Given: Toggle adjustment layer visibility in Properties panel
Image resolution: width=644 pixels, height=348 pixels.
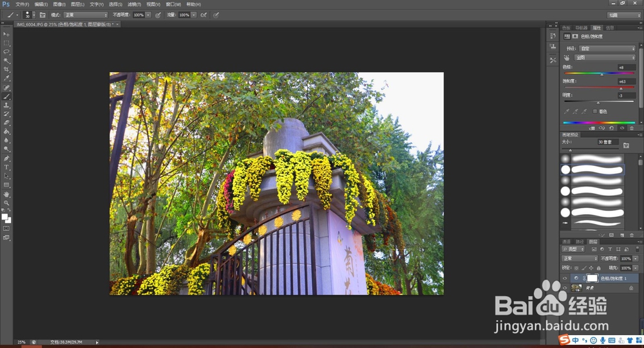Looking at the screenshot, I should pyautogui.click(x=622, y=128).
